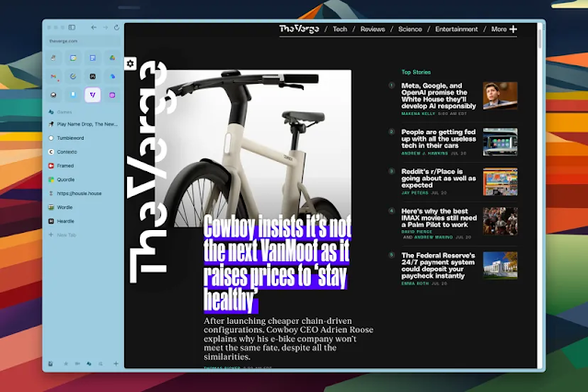Click the Sam Altman story thumbnail

click(x=501, y=96)
